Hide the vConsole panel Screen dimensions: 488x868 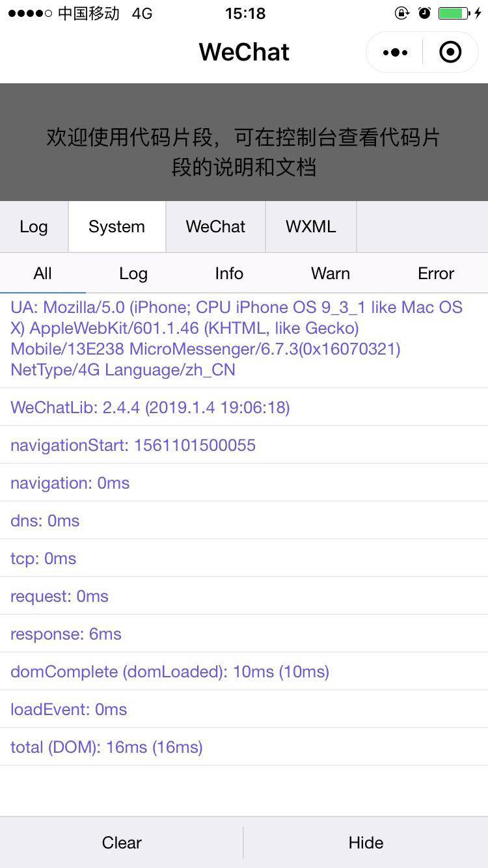[366, 843]
